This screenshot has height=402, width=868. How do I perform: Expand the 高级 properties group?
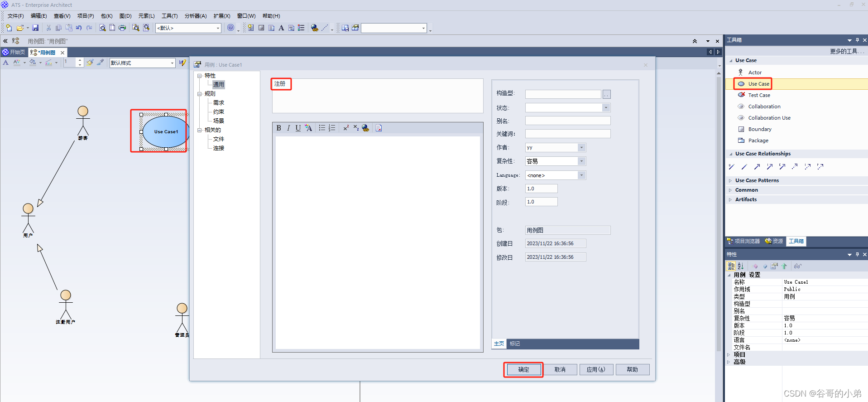point(729,362)
